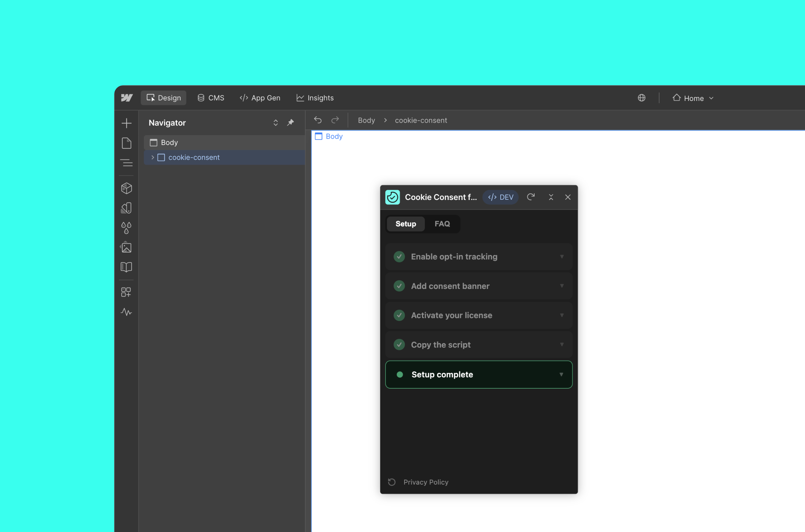The width and height of the screenshot is (805, 532).
Task: Open the CMS menu
Action: 211,98
